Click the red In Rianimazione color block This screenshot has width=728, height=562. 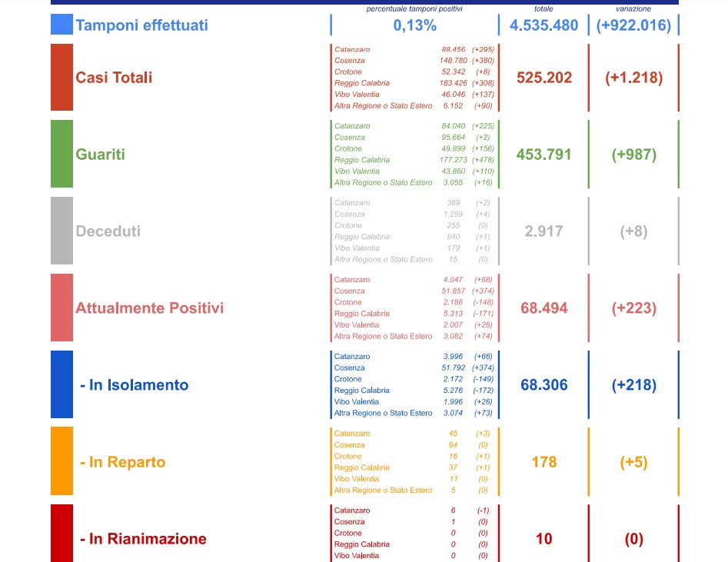coord(61,534)
